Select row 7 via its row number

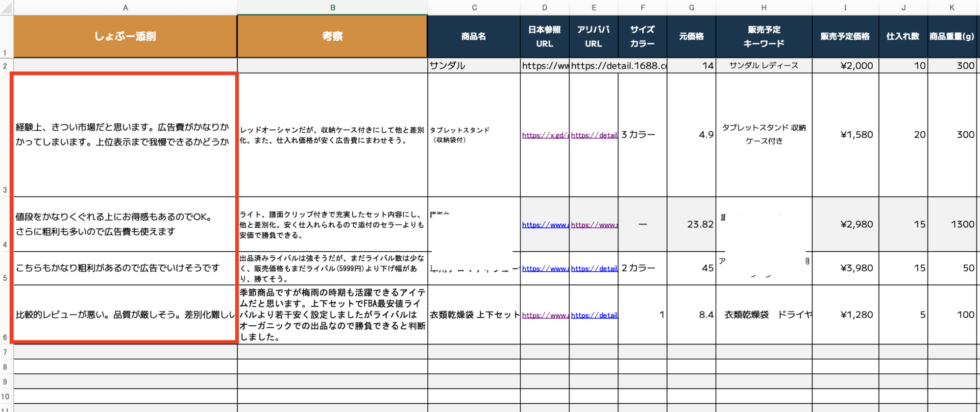tap(5, 352)
